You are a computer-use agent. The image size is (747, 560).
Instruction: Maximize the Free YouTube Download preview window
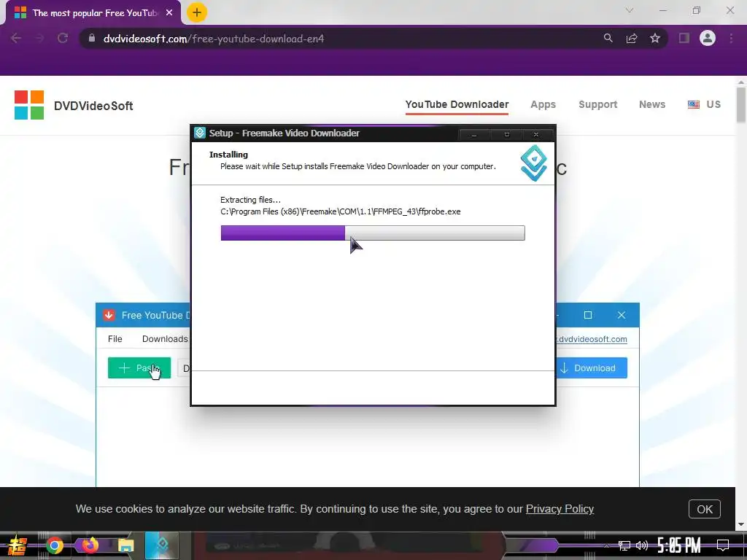pyautogui.click(x=588, y=315)
